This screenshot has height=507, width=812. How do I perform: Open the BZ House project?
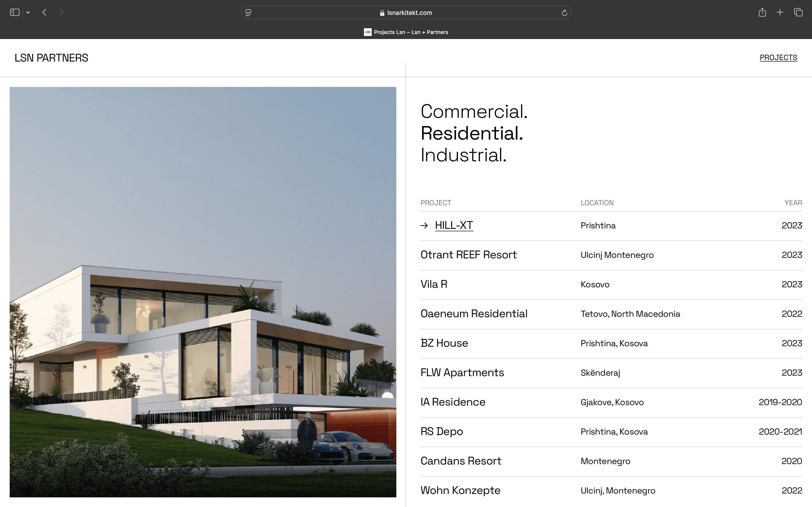(x=444, y=343)
